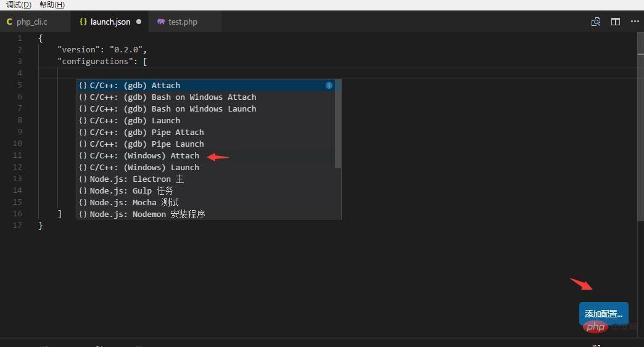Open the 调试(D) menu
This screenshot has width=644, height=347.
pos(19,5)
